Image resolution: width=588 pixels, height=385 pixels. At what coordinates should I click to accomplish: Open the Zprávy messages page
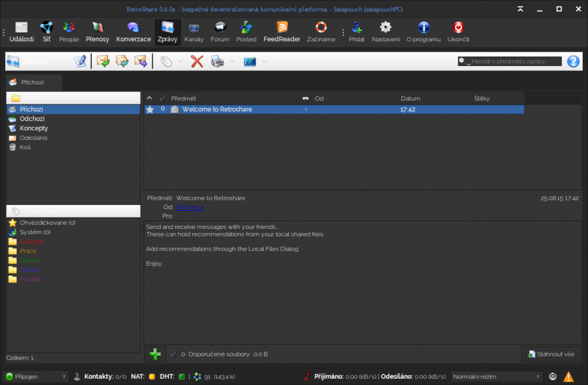168,32
